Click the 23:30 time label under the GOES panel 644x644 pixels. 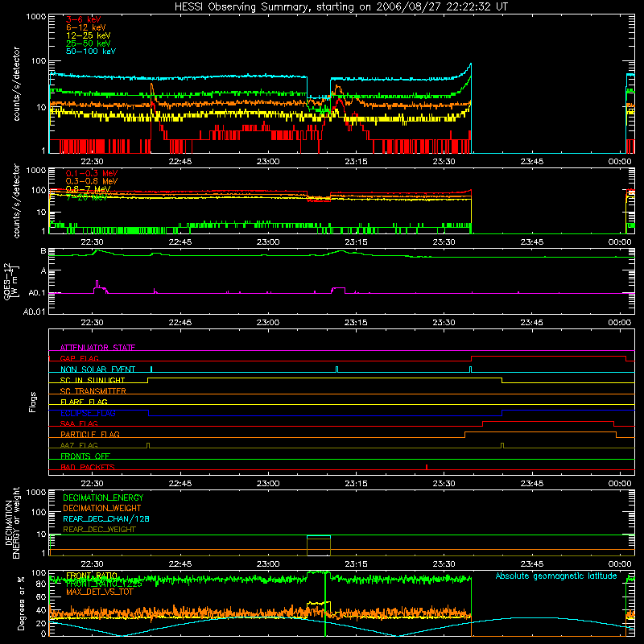tap(444, 323)
